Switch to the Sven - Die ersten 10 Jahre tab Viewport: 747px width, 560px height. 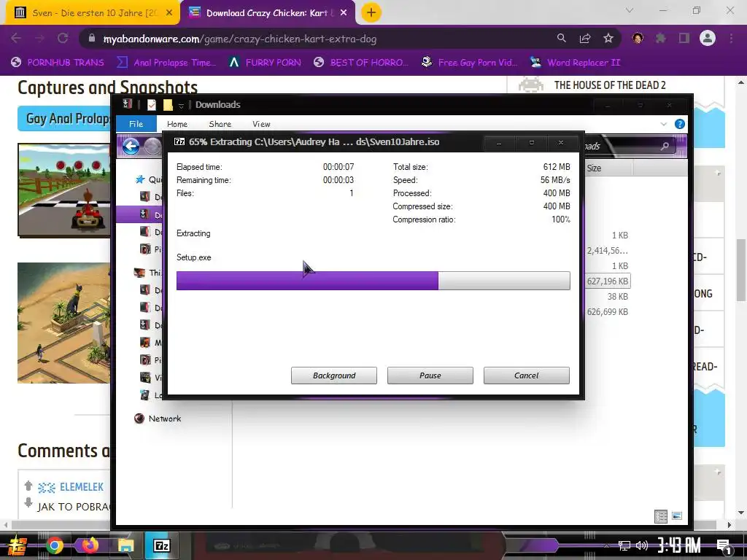pos(94,13)
